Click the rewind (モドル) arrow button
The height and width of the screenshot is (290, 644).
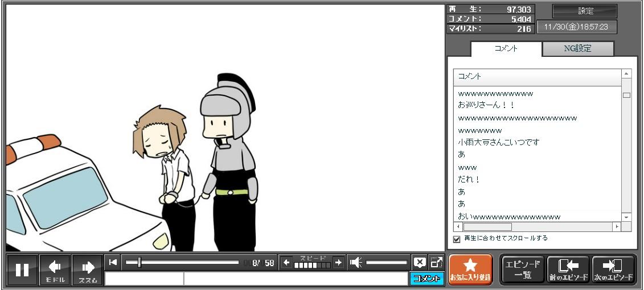point(55,270)
